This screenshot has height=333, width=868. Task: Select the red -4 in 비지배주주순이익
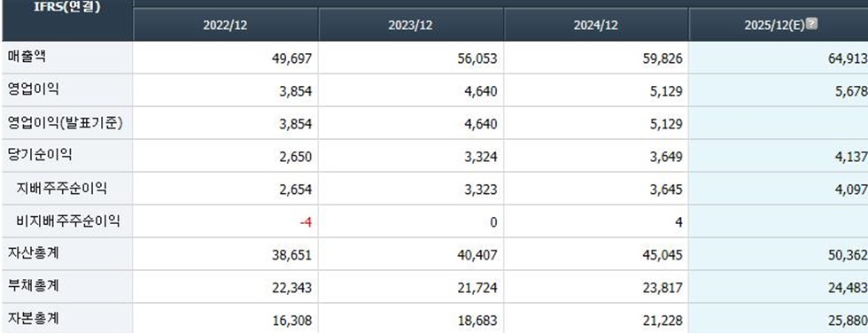[x=306, y=222]
